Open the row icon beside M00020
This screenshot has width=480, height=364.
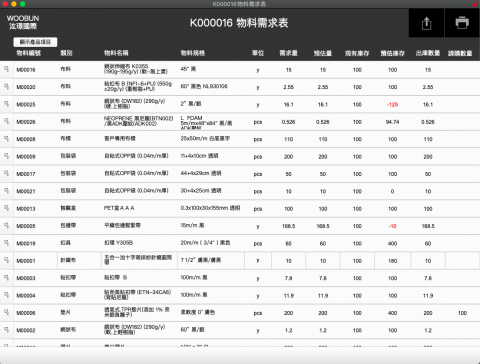(x=6, y=86)
